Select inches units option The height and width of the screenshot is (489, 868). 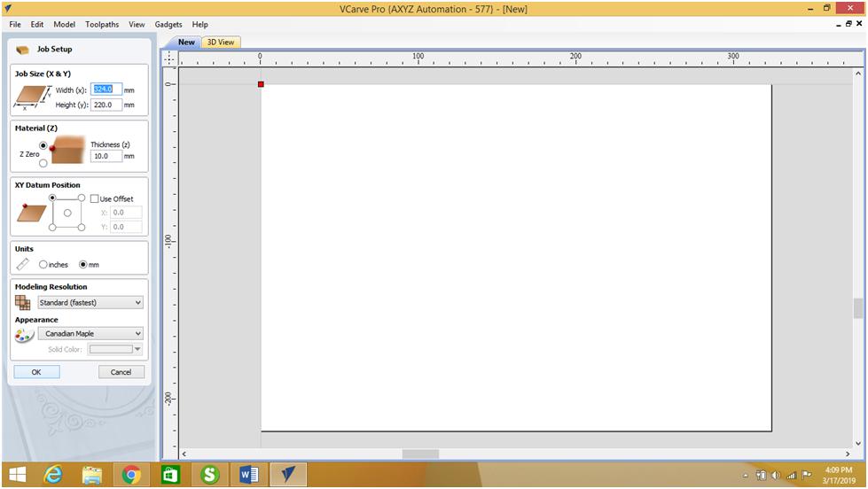tap(43, 264)
